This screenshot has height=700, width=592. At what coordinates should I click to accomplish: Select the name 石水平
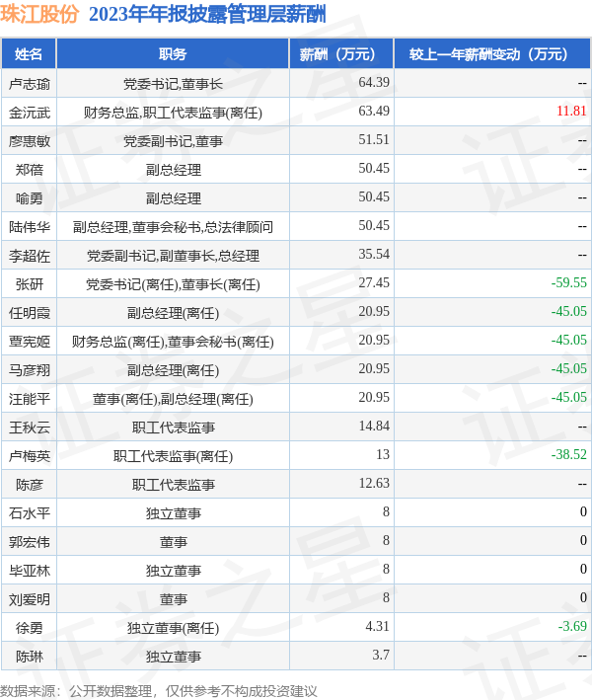click(x=30, y=513)
